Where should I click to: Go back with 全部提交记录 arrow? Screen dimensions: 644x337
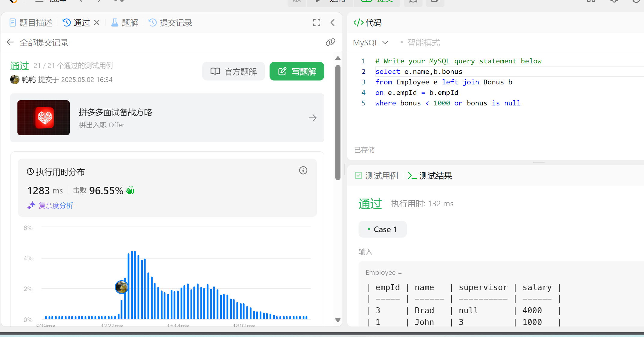click(10, 42)
